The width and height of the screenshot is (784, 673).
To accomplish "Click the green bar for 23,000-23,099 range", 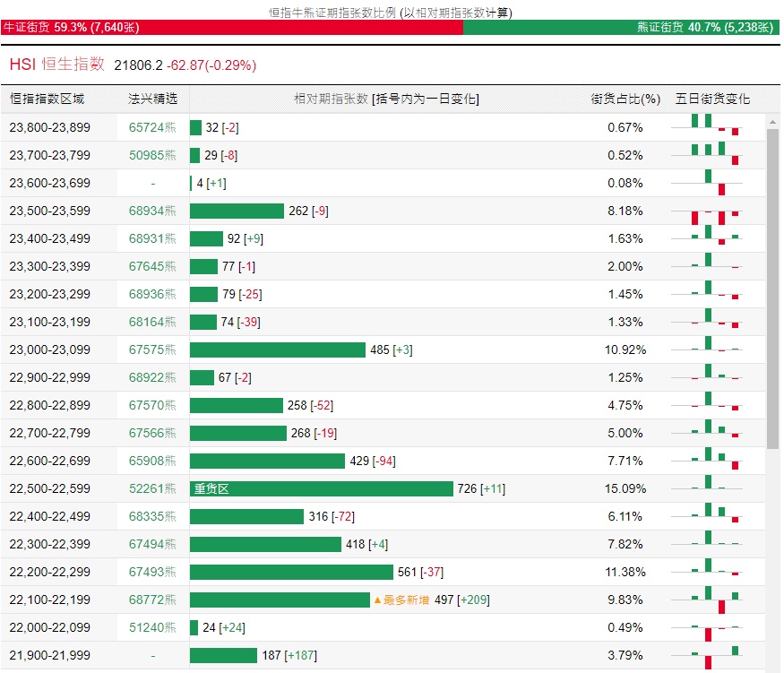I will [x=278, y=349].
